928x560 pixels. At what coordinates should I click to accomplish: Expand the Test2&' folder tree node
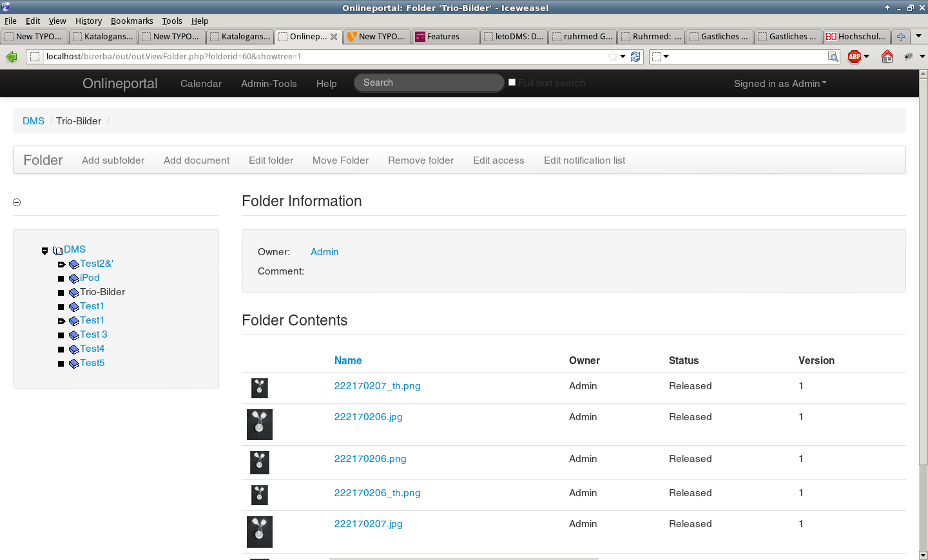(x=61, y=264)
